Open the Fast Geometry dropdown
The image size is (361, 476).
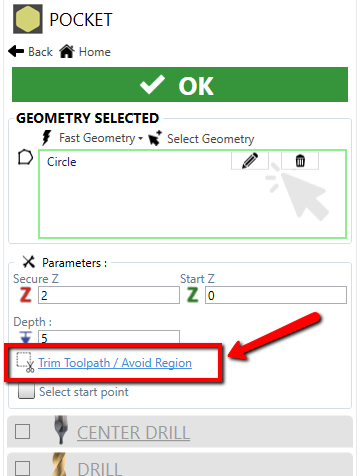click(x=101, y=138)
